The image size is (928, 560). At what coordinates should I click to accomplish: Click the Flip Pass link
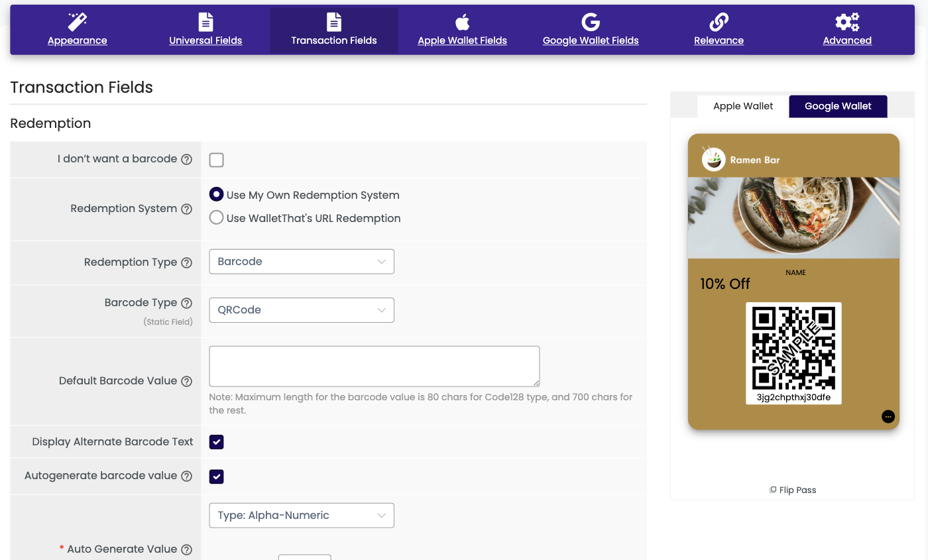[793, 490]
